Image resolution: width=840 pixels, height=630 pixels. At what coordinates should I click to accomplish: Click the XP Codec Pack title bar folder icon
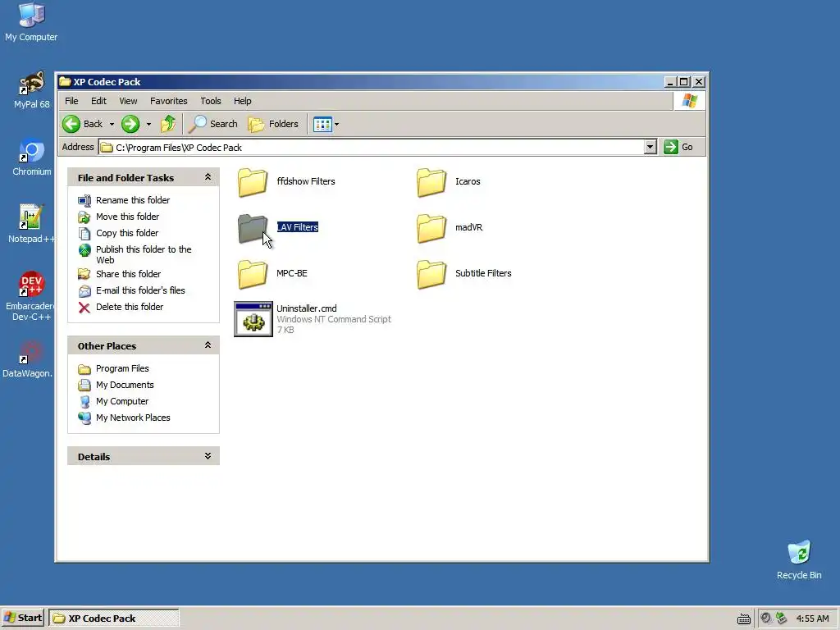(x=66, y=82)
